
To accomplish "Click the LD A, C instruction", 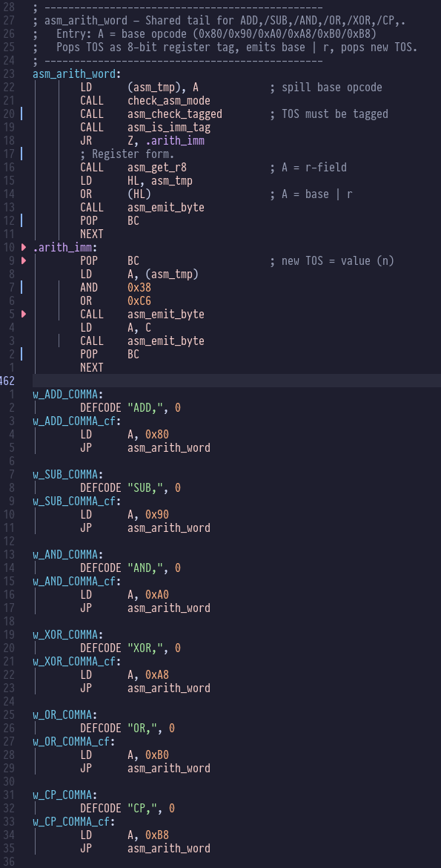I will click(116, 327).
